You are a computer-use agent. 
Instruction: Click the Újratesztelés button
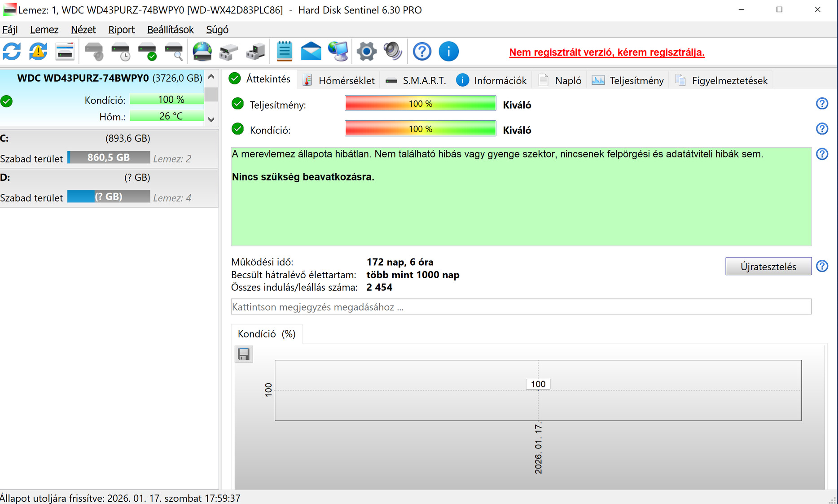[768, 266]
